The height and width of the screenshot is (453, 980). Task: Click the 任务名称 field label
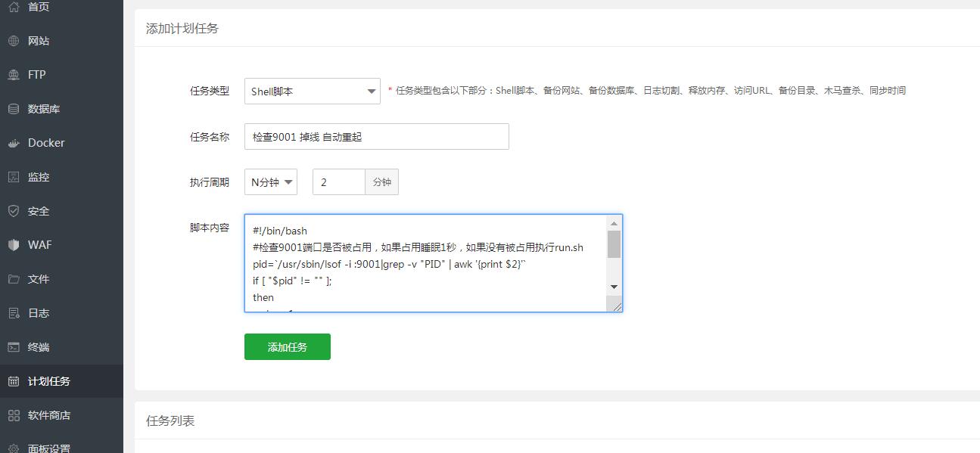(209, 137)
